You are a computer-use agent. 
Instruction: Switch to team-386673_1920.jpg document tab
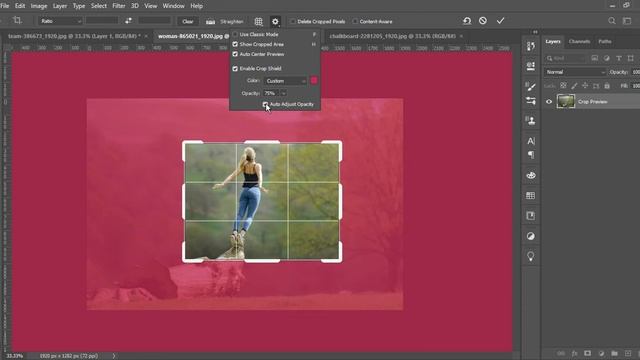click(73, 36)
